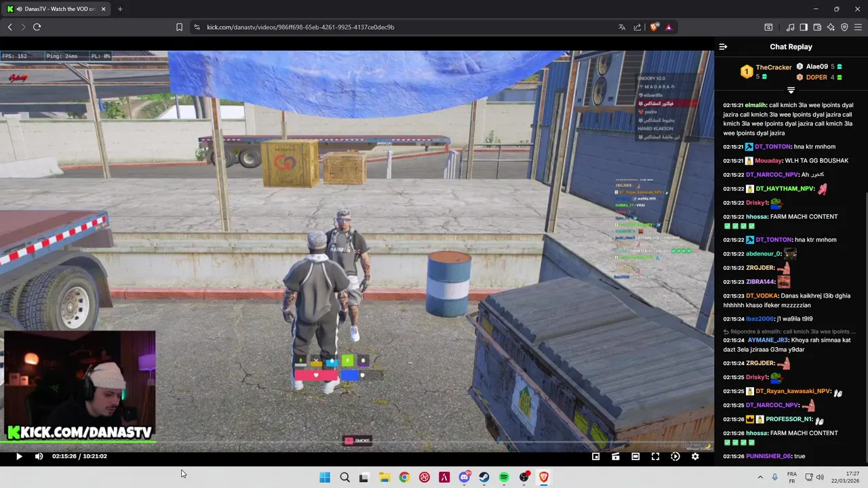Click the 02:15:21 timestamp beside elmalih
Screen dimensions: 868x488
pos(733,105)
